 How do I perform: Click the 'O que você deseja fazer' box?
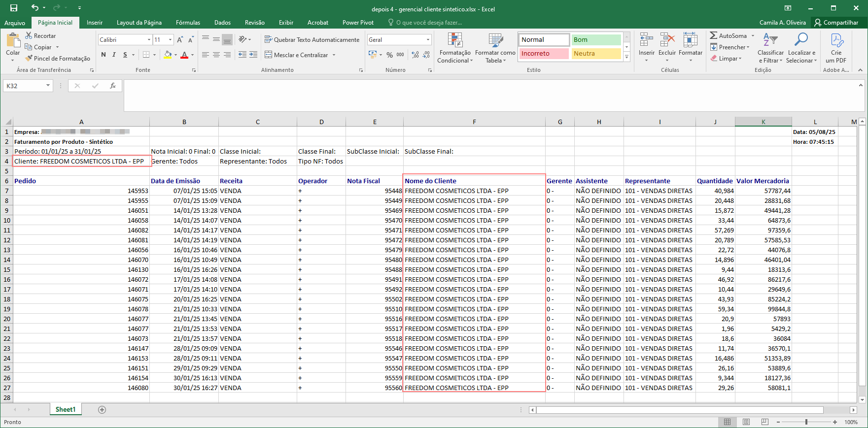pos(425,23)
